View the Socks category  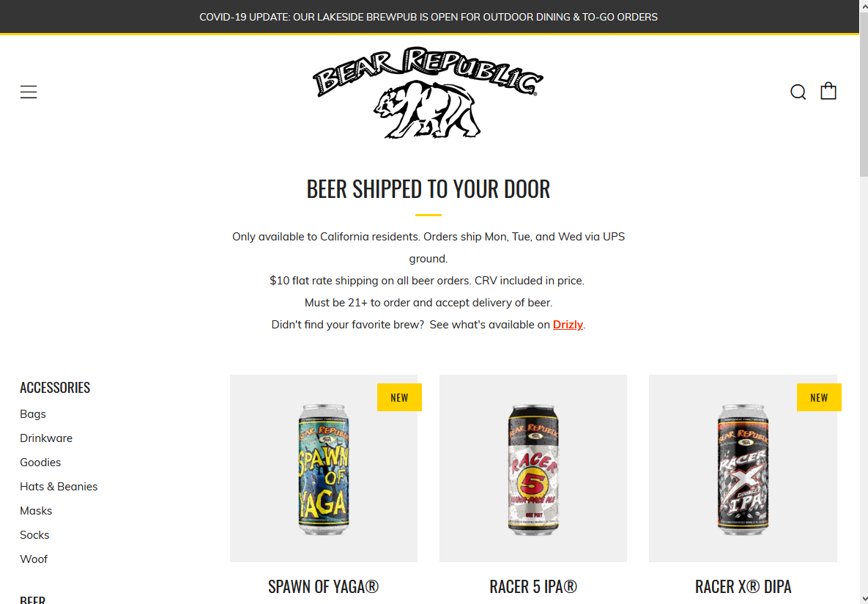coord(34,535)
